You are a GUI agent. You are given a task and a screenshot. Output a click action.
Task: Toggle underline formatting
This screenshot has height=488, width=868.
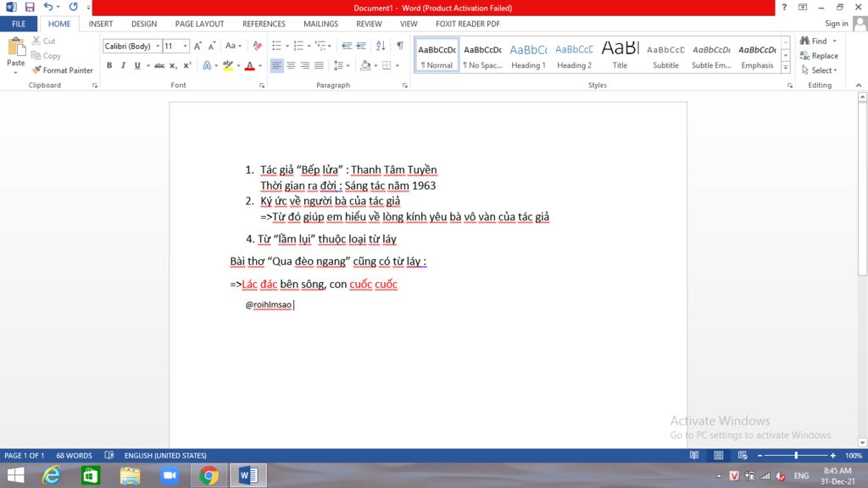tap(137, 65)
